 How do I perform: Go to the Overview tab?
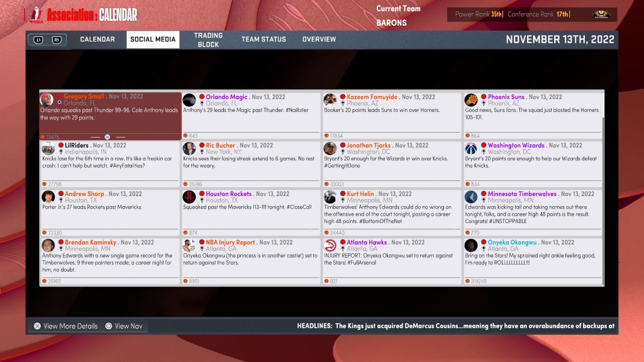[x=319, y=40]
